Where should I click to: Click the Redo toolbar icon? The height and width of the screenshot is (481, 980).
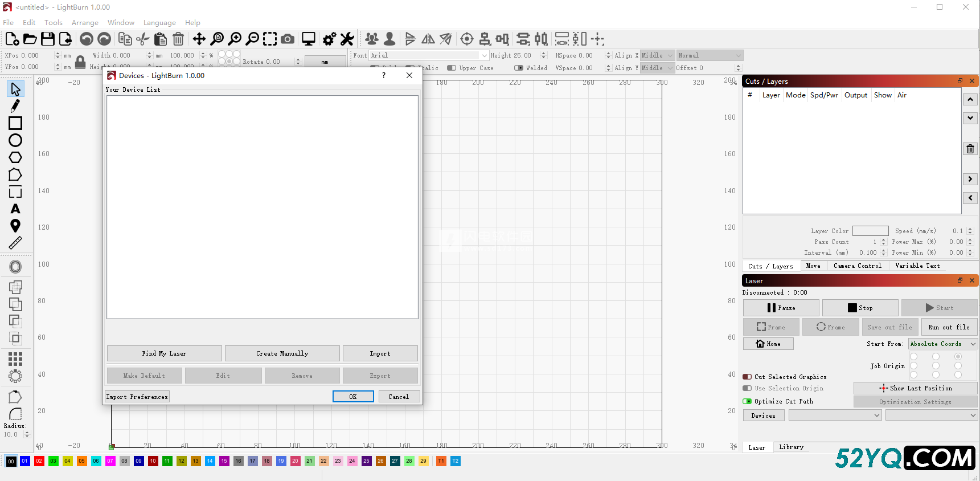tap(104, 39)
